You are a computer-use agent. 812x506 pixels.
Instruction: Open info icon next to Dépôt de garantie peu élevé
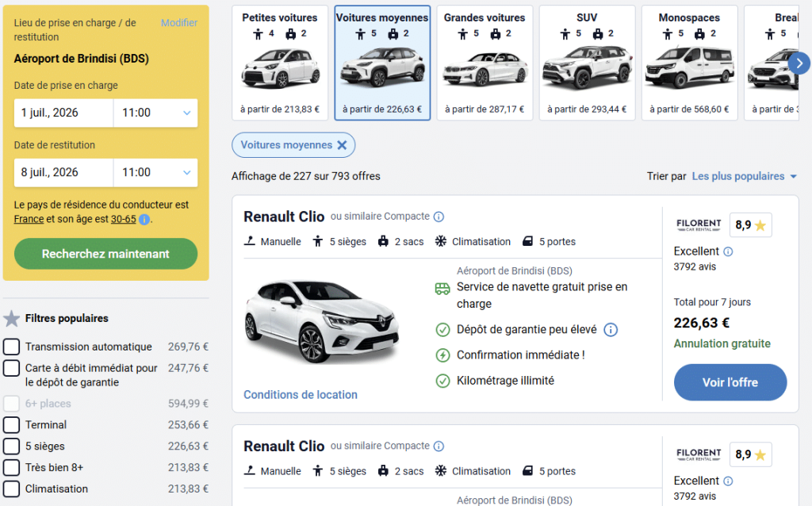point(611,329)
